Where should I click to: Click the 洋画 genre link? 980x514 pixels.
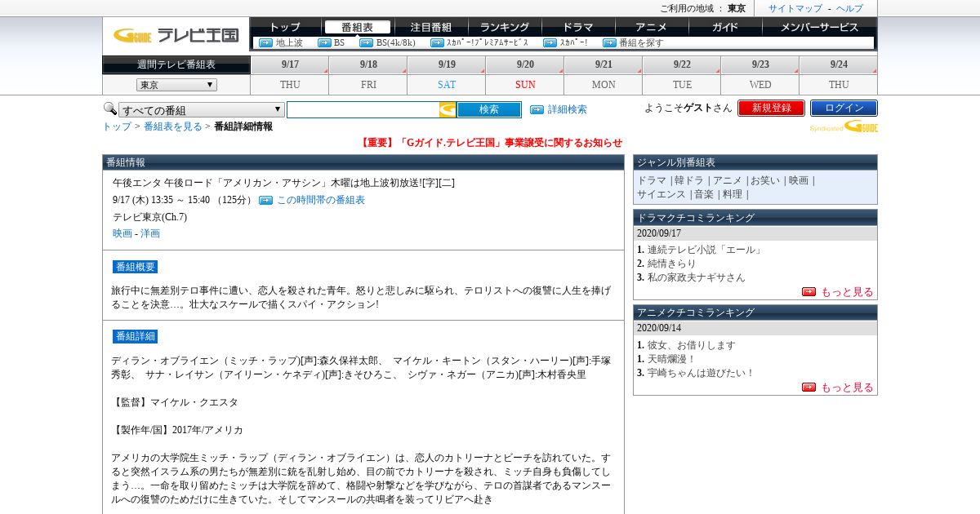(x=150, y=233)
